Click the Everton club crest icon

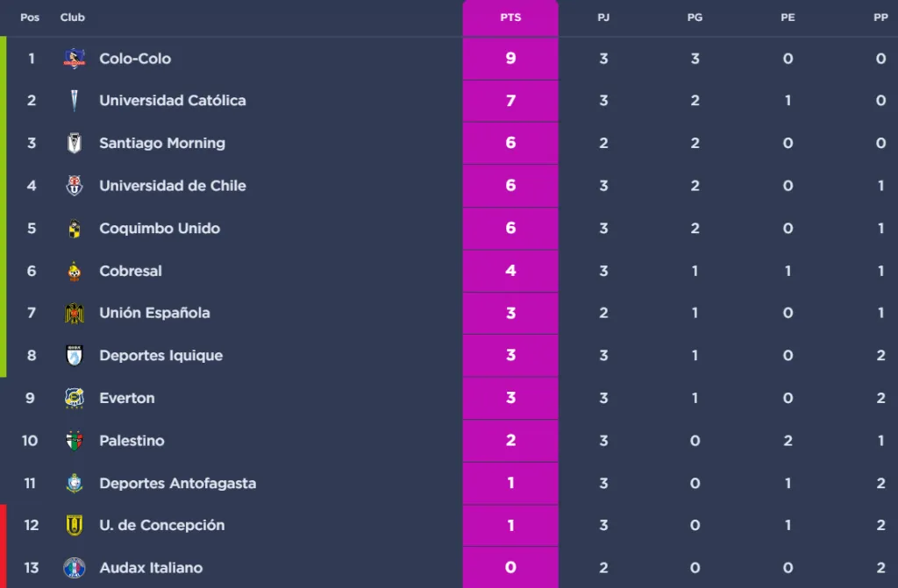75,398
